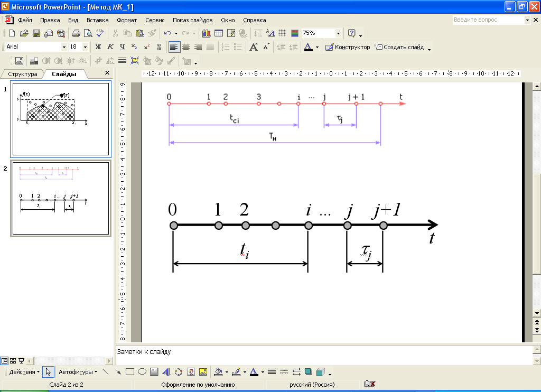Toggle subscript formatting

pos(134,47)
